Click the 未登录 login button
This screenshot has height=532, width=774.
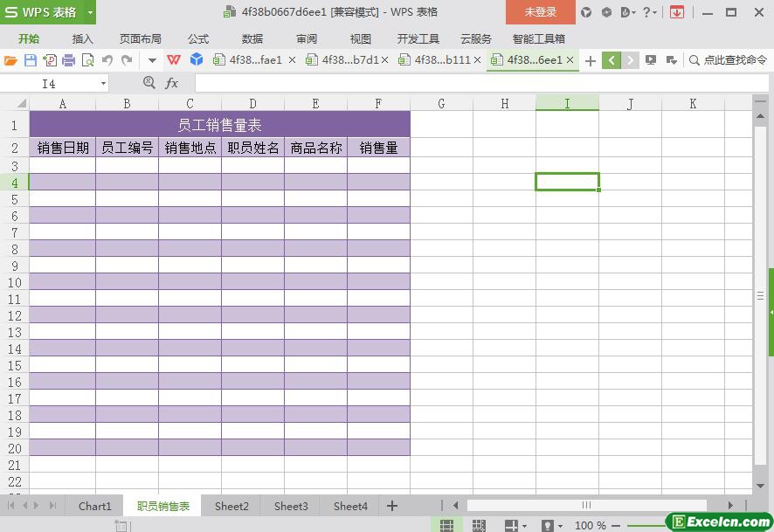point(540,12)
